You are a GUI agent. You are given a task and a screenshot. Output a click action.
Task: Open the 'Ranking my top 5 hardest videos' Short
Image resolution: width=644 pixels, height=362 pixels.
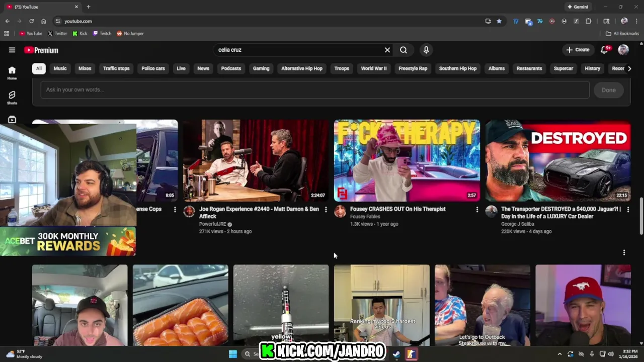381,305
